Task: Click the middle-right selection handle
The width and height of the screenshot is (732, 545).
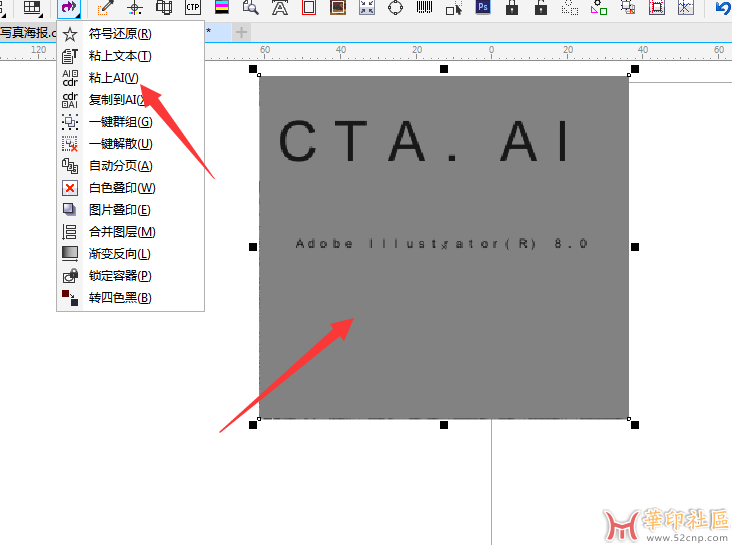Action: tap(635, 247)
